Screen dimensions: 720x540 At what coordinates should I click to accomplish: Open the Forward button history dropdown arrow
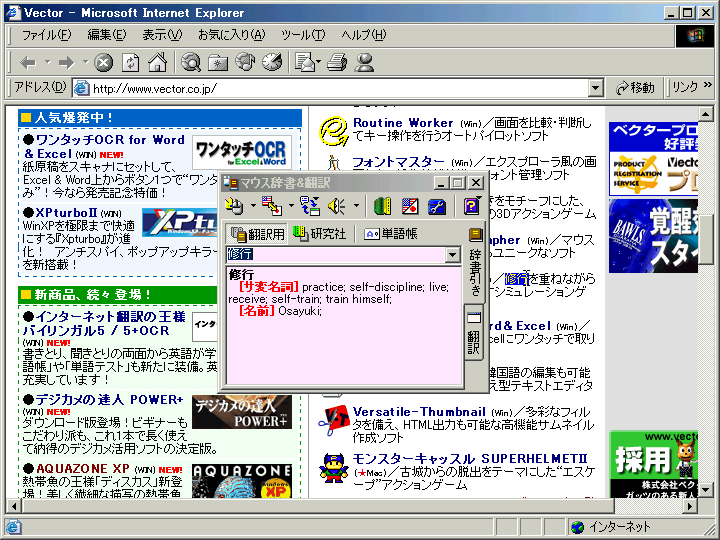coord(85,62)
